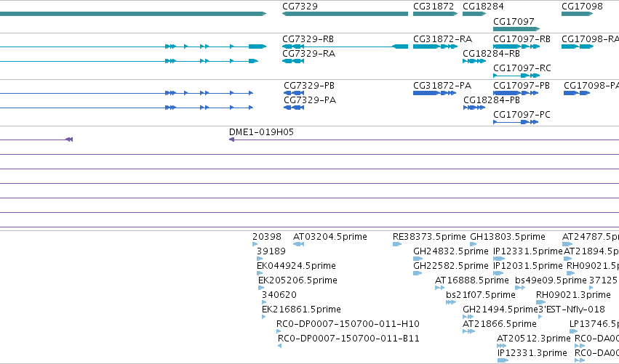The image size is (619, 364).
Task: Click the 3'EST-Nfly-018 label
Action: tap(572, 310)
